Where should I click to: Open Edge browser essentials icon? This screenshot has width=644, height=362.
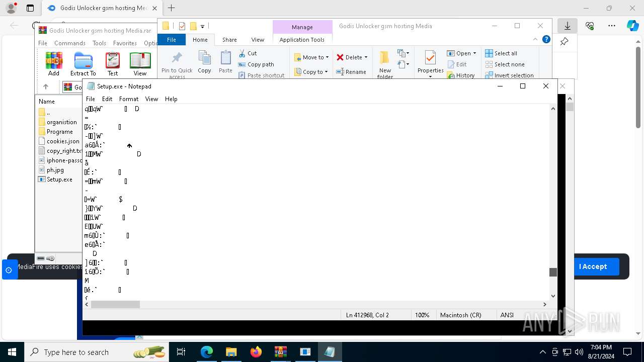tap(590, 26)
